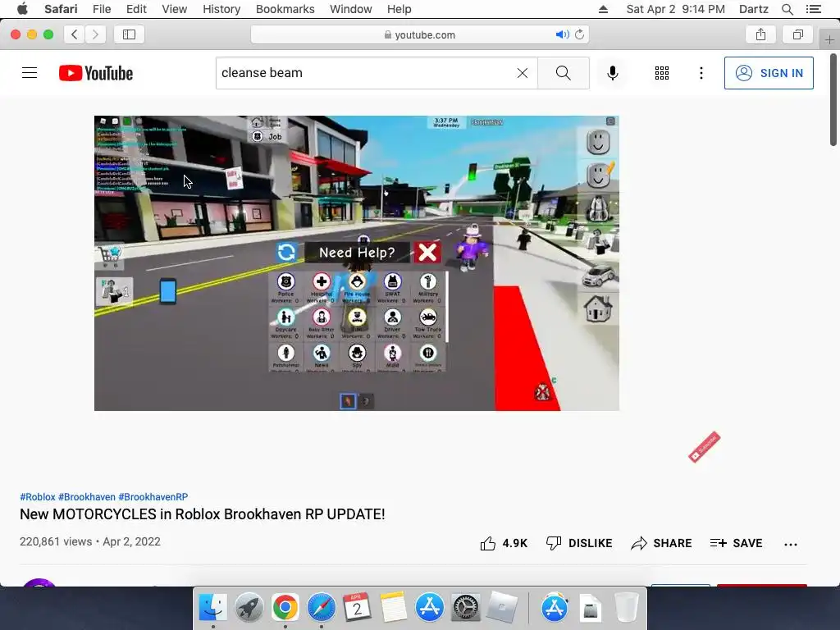Show all tabs overview button
Image resolution: width=840 pixels, height=630 pixels.
click(x=797, y=34)
